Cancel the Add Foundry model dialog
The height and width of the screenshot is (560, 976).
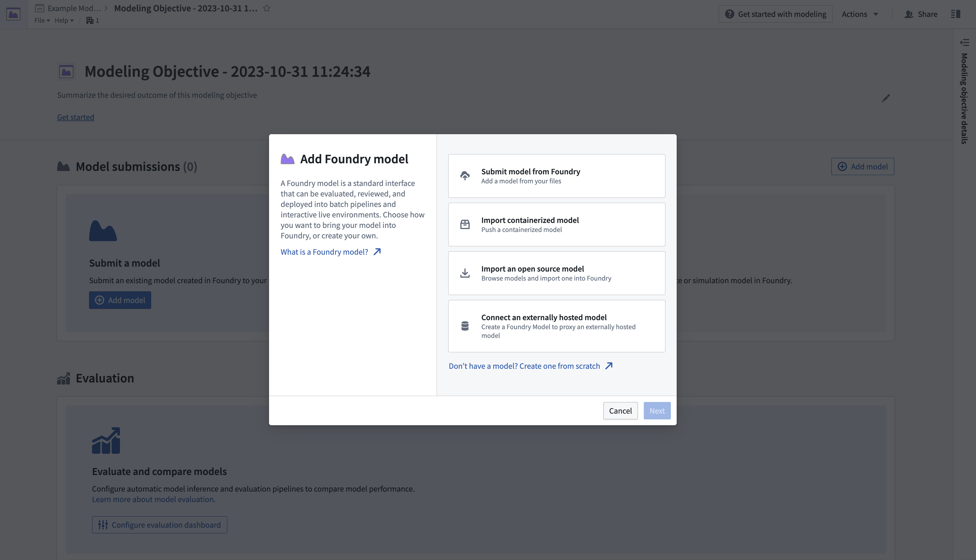pyautogui.click(x=620, y=411)
